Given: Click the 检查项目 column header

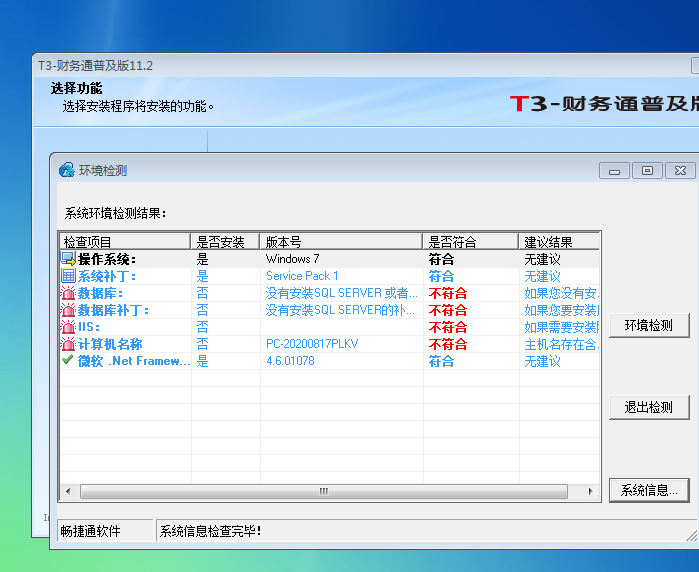Looking at the screenshot, I should pos(125,242).
